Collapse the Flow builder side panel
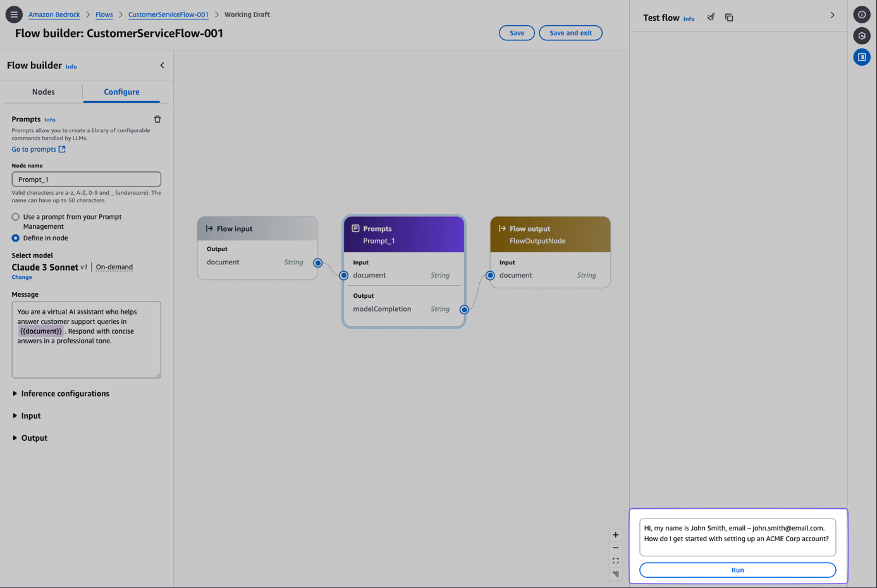Viewport: 877px width, 588px height. [162, 65]
